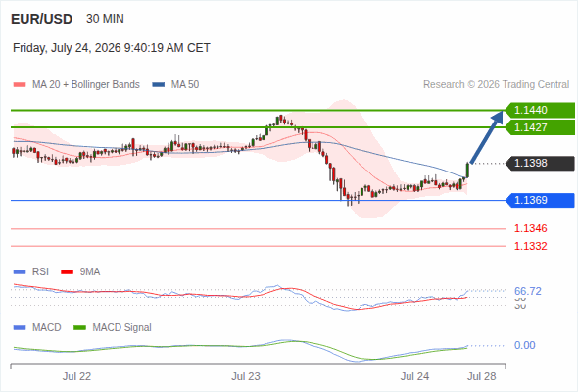Click the 30 MIN timeframe label
578x392 pixels.
tap(105, 19)
